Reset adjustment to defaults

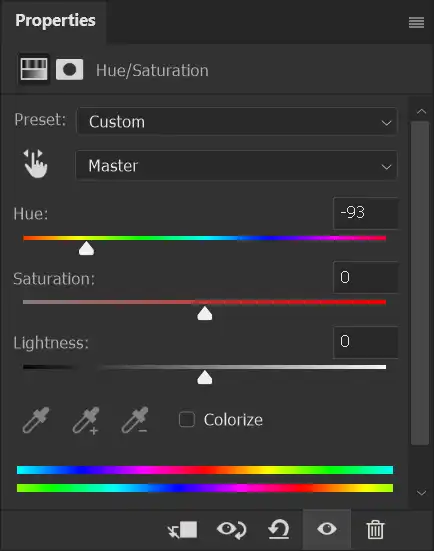click(279, 529)
